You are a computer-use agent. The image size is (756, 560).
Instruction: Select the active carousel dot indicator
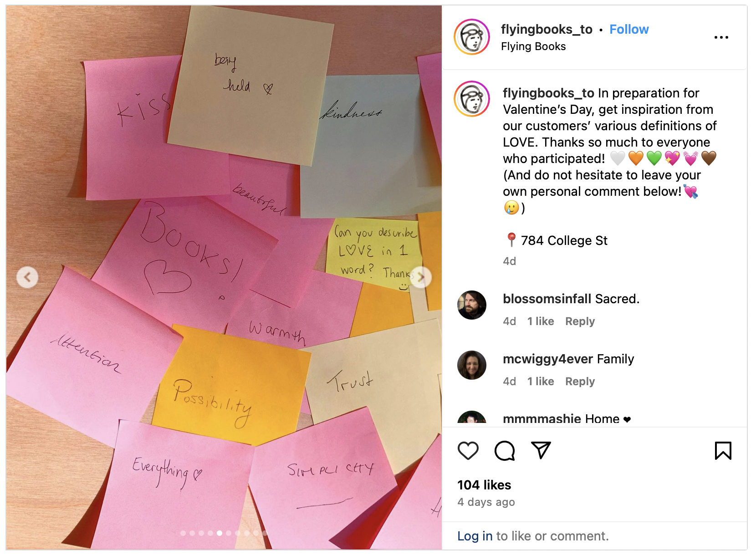(220, 533)
